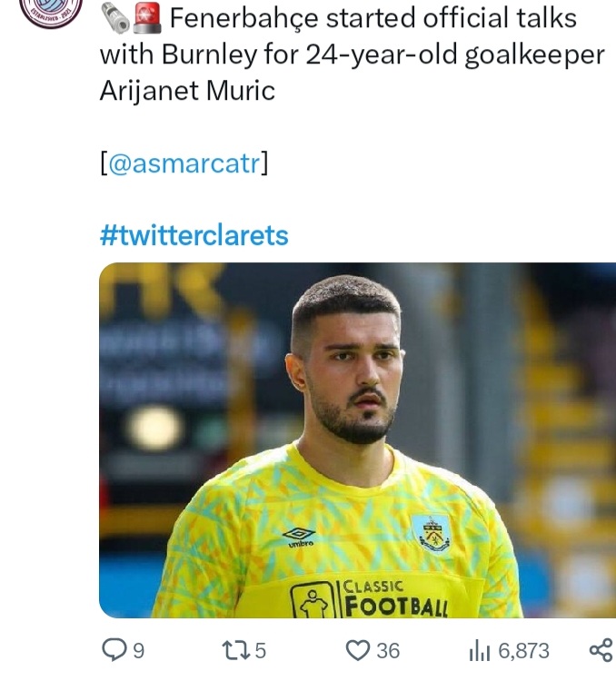Screen dimensions: 616x681
Task: Click the red siren emoji
Action: pos(146,17)
